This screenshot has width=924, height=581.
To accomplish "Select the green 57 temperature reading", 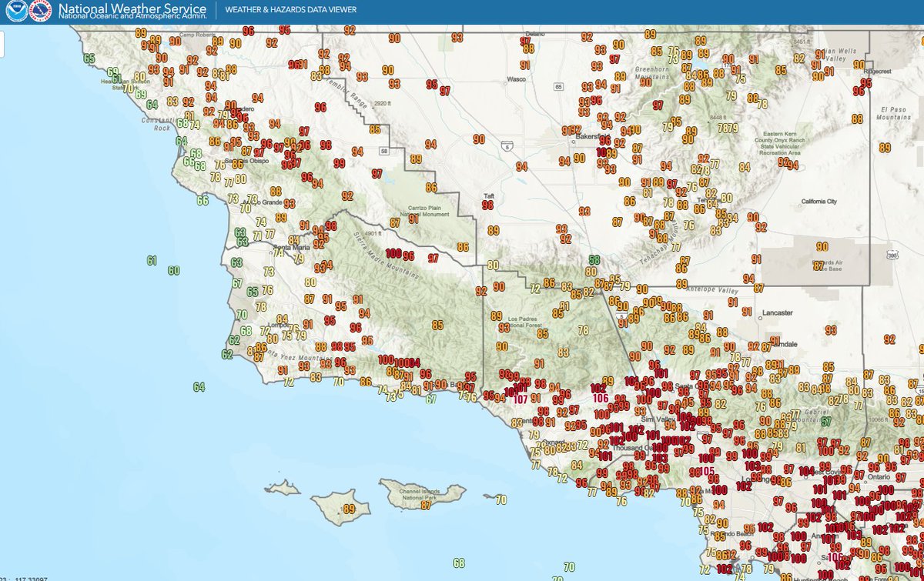I will tap(826, 422).
